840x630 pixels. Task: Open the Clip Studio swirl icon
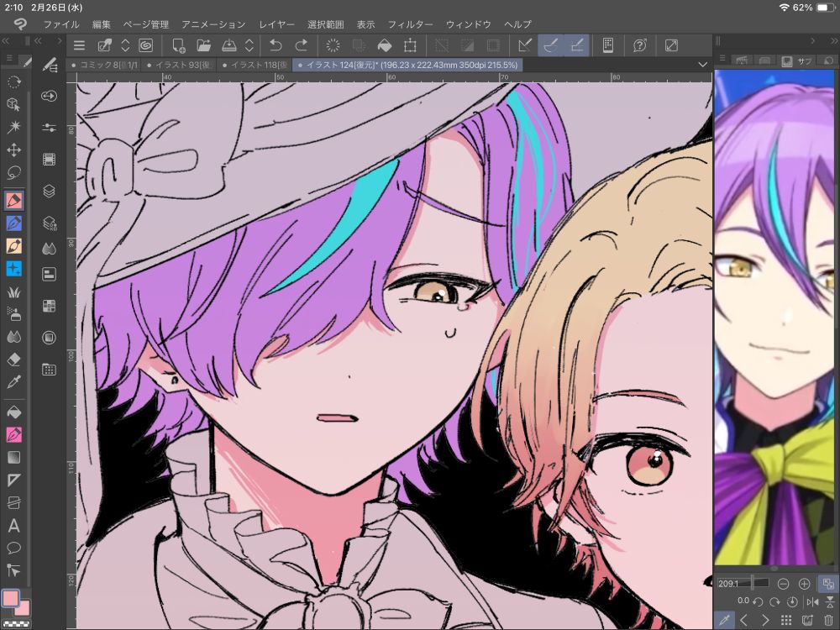point(145,45)
